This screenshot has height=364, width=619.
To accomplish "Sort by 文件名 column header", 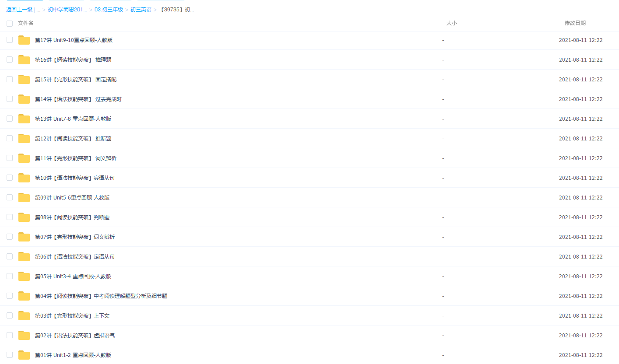I will [x=26, y=23].
